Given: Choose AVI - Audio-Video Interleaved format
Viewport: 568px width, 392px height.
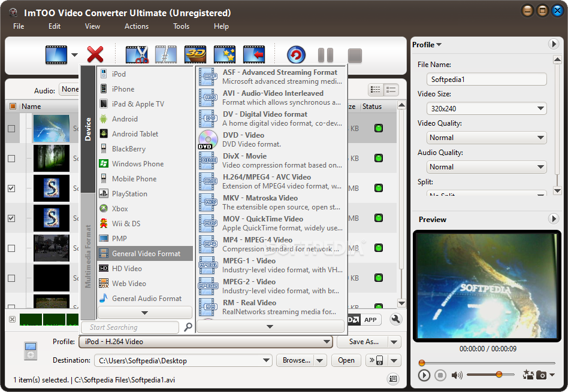Looking at the screenshot, I should coord(270,98).
